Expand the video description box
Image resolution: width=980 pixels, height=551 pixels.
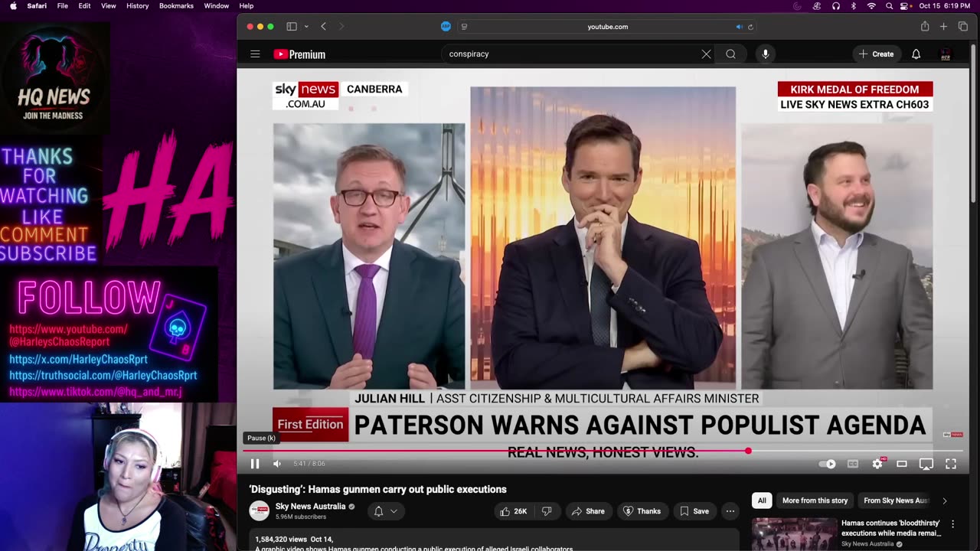pos(494,540)
